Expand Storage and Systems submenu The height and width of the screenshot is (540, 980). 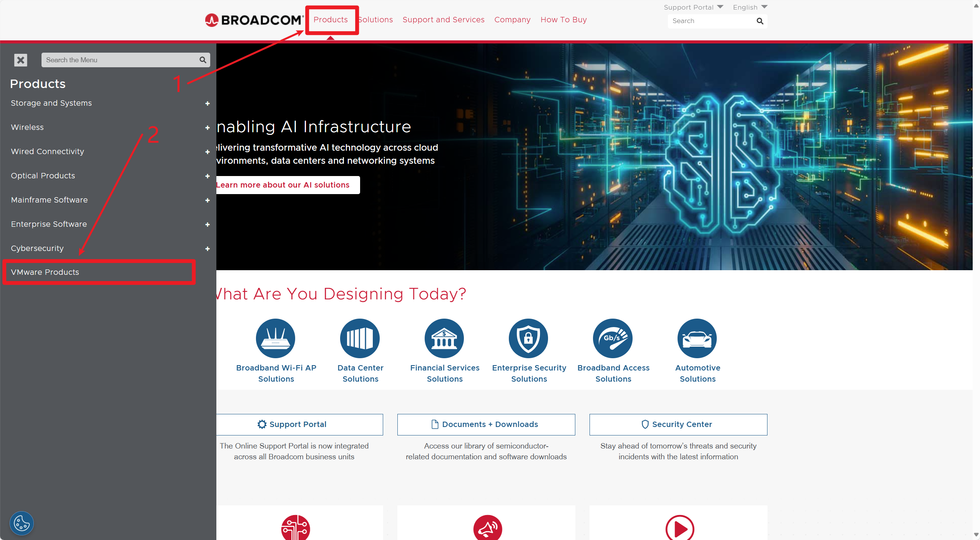click(x=208, y=103)
